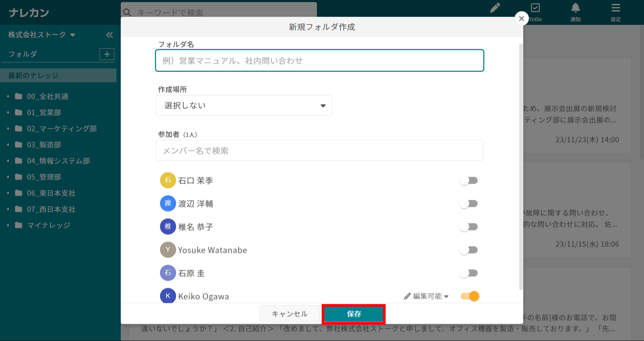Expand the 編集可能 permission dropdown

(x=427, y=296)
